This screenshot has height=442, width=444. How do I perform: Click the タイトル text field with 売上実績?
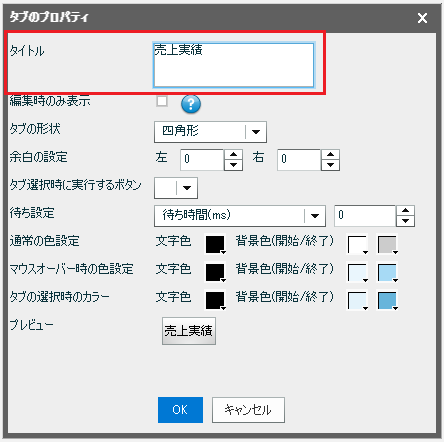pos(234,65)
